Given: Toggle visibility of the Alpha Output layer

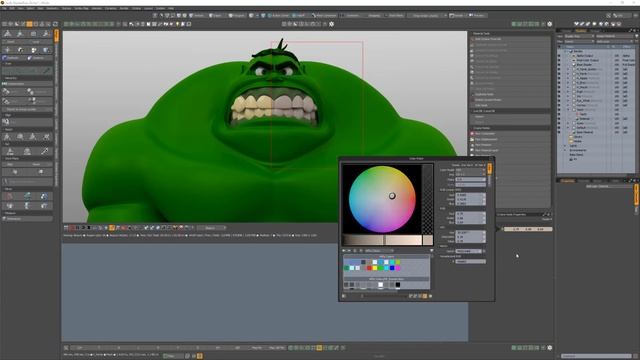Looking at the screenshot, I should point(559,56).
